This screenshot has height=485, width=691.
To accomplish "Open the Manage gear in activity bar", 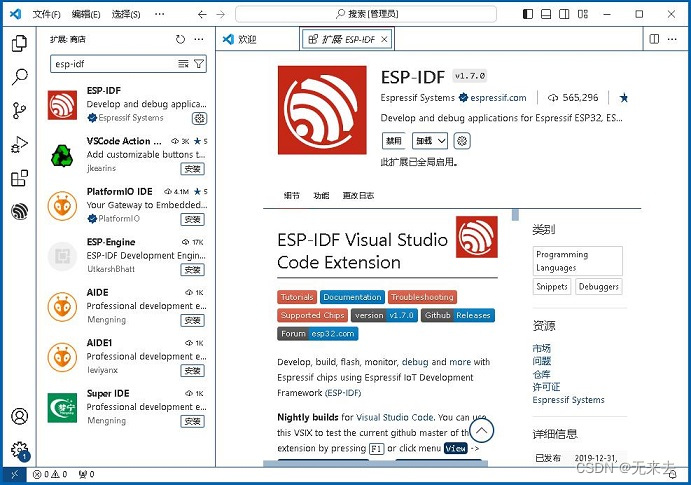I will (x=19, y=450).
